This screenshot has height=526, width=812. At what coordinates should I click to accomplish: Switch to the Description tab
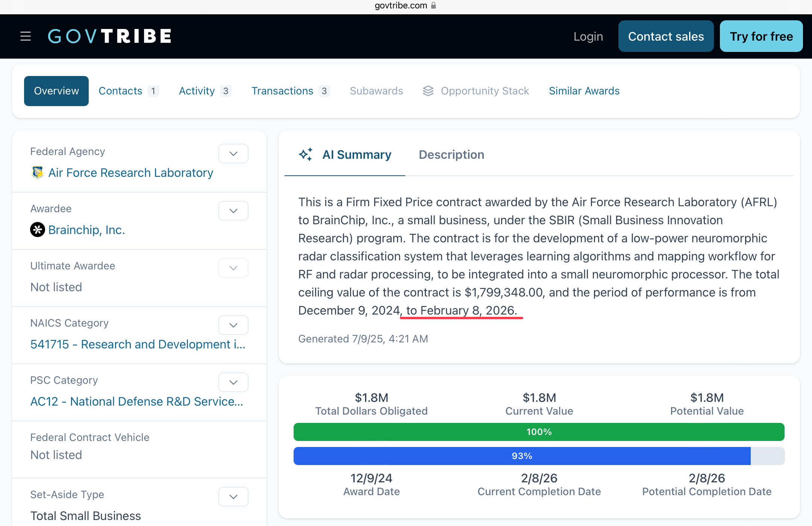[451, 155]
